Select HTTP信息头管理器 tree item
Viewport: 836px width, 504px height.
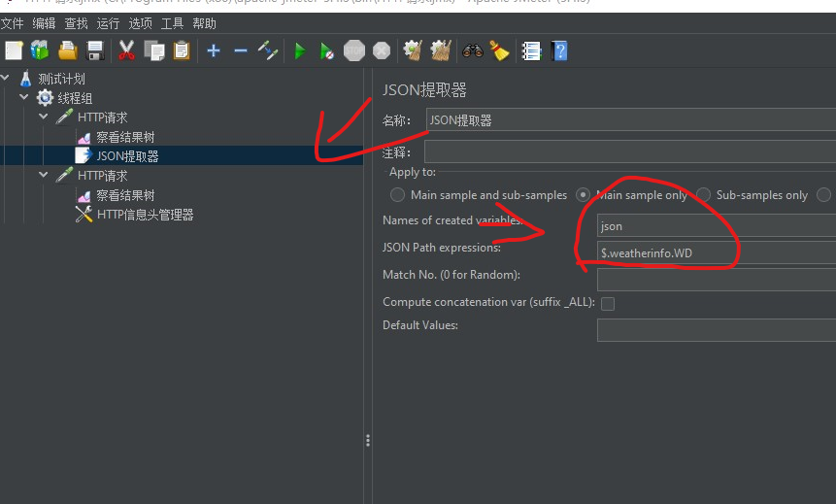pyautogui.click(x=145, y=215)
